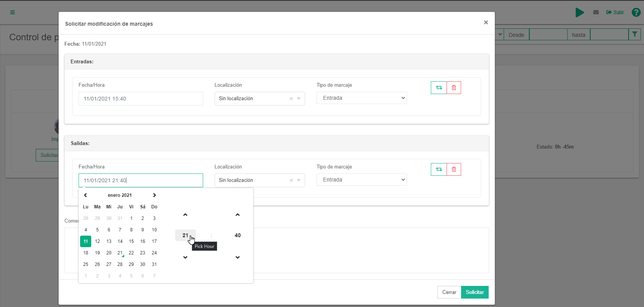Image resolution: width=644 pixels, height=307 pixels.
Task: Open Tipo de marcaje dropdown in Salidas
Action: (361, 180)
